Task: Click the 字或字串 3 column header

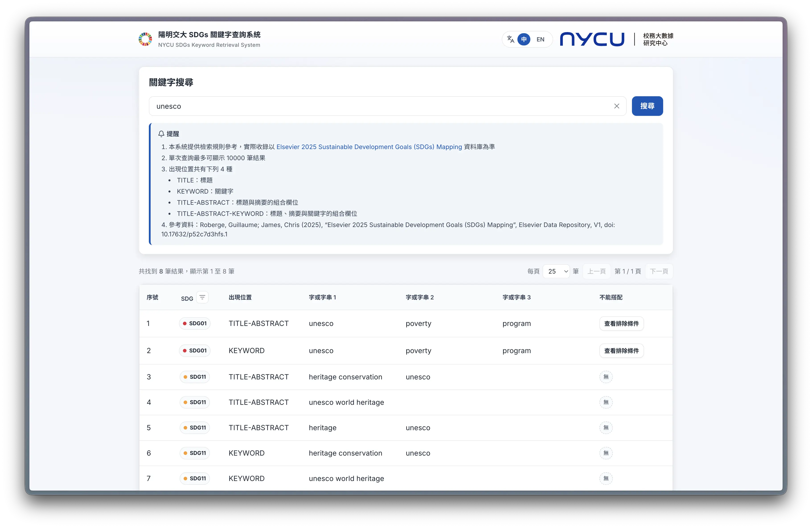Action: click(517, 297)
